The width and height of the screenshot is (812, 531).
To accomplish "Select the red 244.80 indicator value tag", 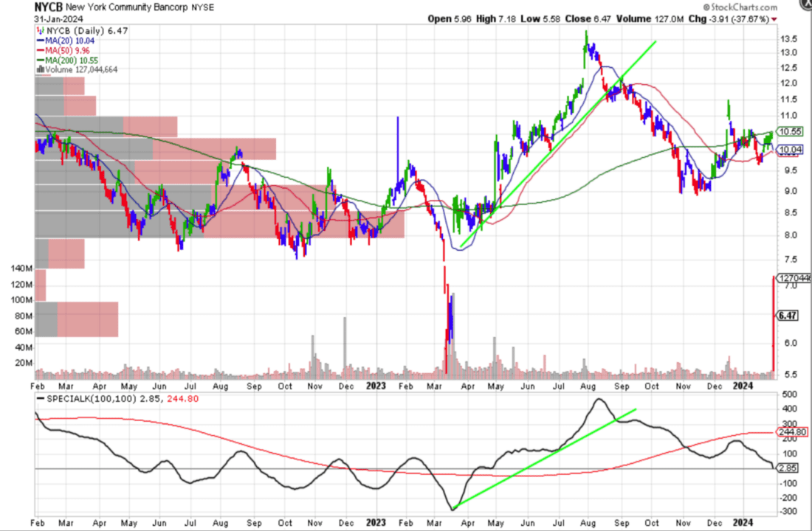I will [791, 433].
